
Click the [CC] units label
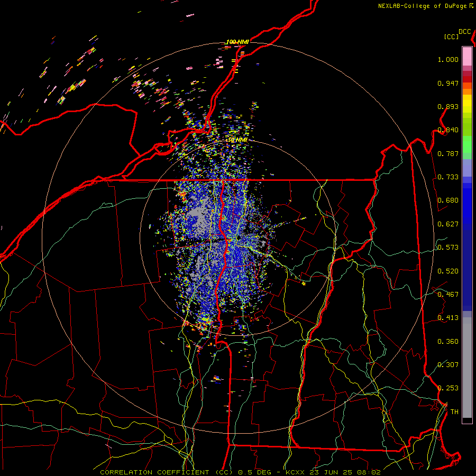click(x=451, y=36)
